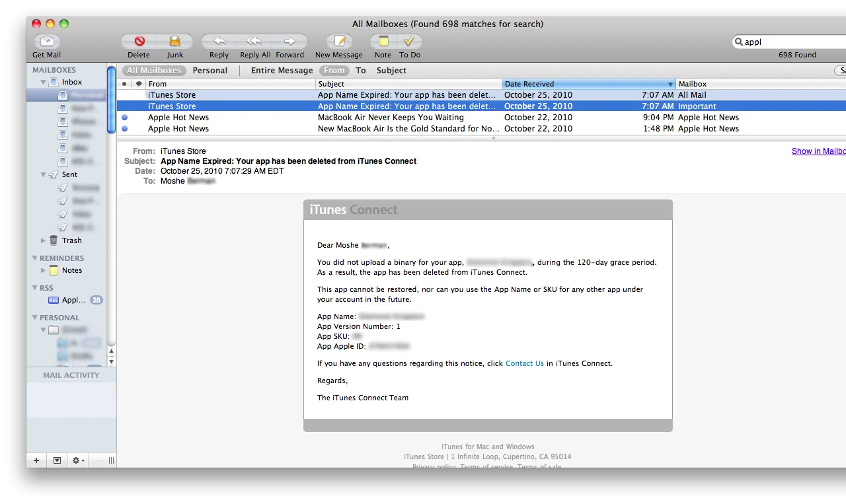Search the Subject field only
Viewport: 846px width, 504px height.
pyautogui.click(x=392, y=71)
